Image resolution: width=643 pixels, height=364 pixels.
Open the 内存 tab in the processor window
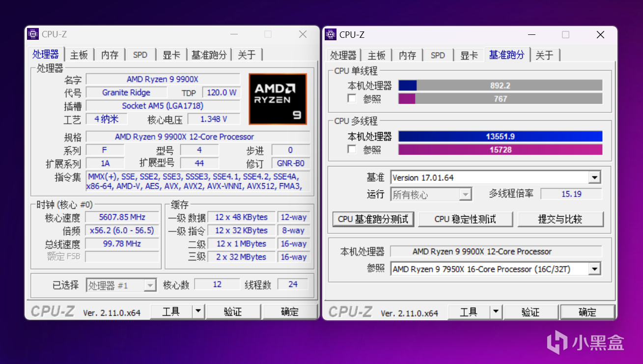[110, 55]
